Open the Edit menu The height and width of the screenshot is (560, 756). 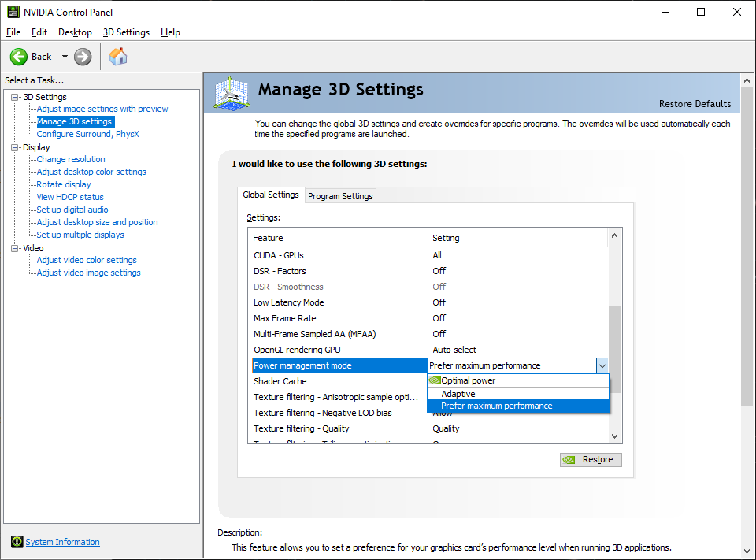tap(39, 32)
